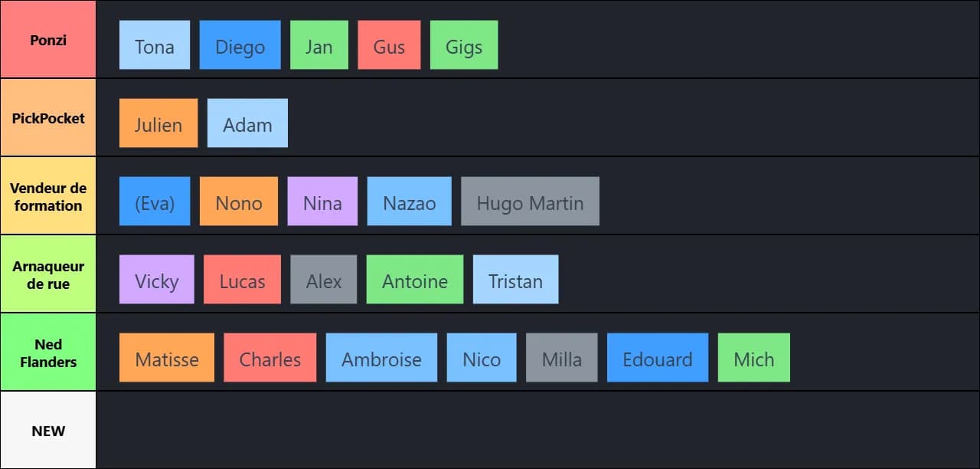Select the Tristan tile
The height and width of the screenshot is (469, 980).
515,280
